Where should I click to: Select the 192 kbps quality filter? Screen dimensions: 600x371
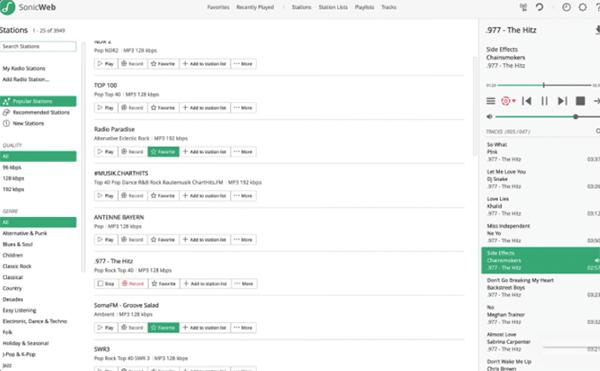click(13, 189)
